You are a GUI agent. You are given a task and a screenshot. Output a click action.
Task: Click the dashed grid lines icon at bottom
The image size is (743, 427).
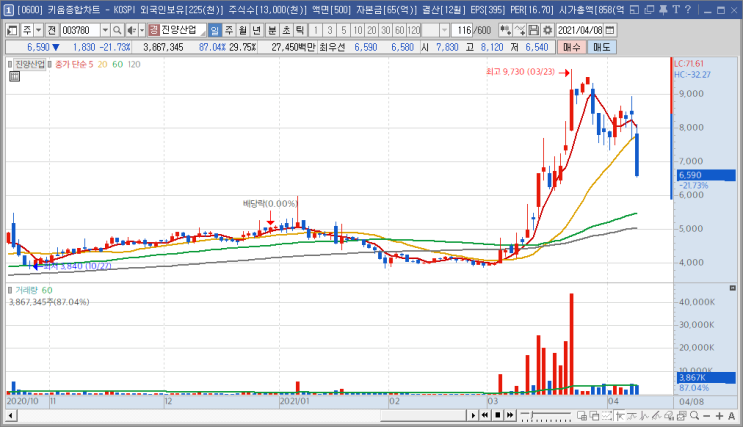tap(607, 416)
